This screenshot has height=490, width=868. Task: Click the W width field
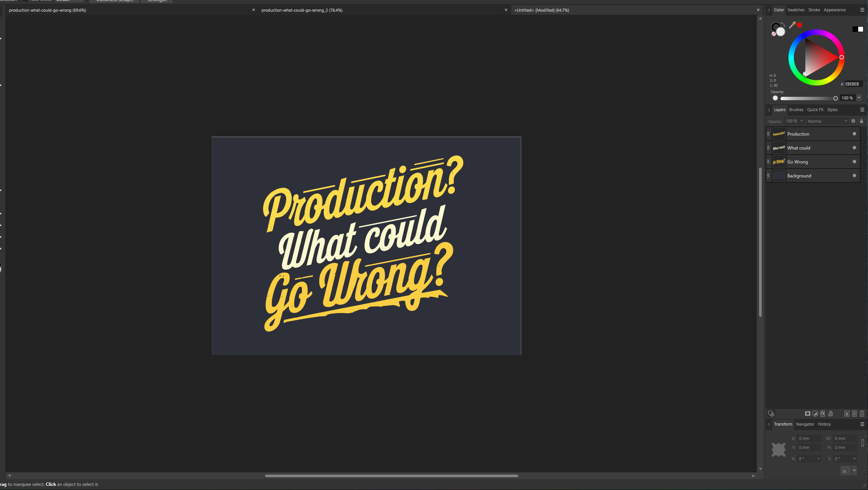click(x=845, y=438)
